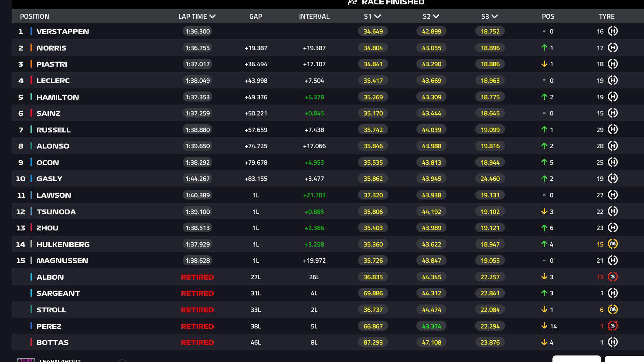Click the soft tyre icon in Perez's row
Screen dimensions: 644x362
(x=613, y=326)
